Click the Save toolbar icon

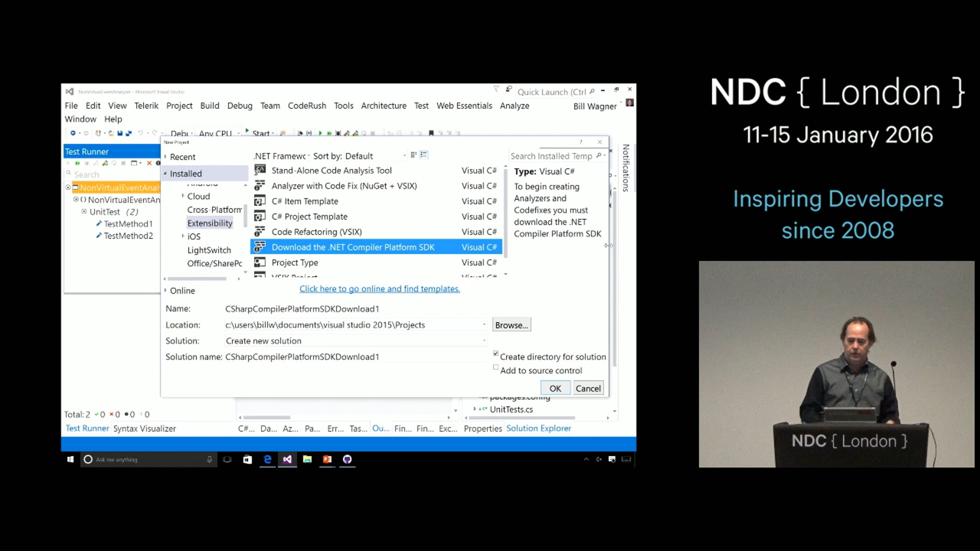tap(120, 133)
